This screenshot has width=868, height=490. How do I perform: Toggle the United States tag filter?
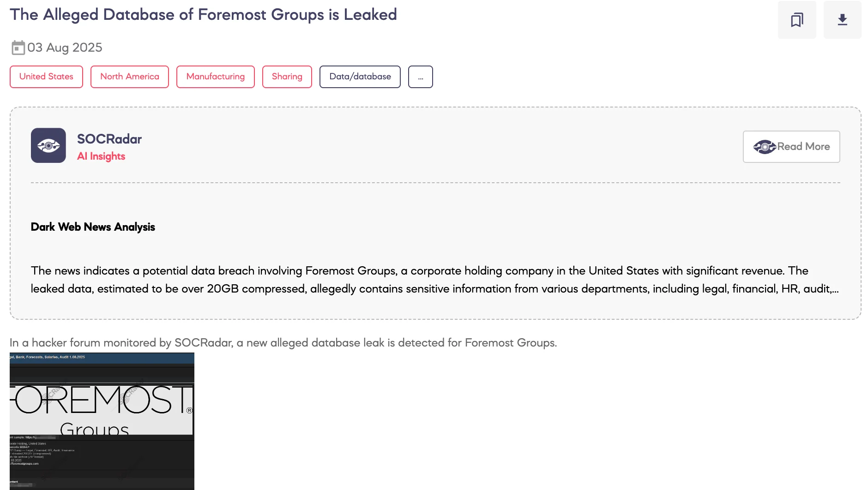coord(46,77)
